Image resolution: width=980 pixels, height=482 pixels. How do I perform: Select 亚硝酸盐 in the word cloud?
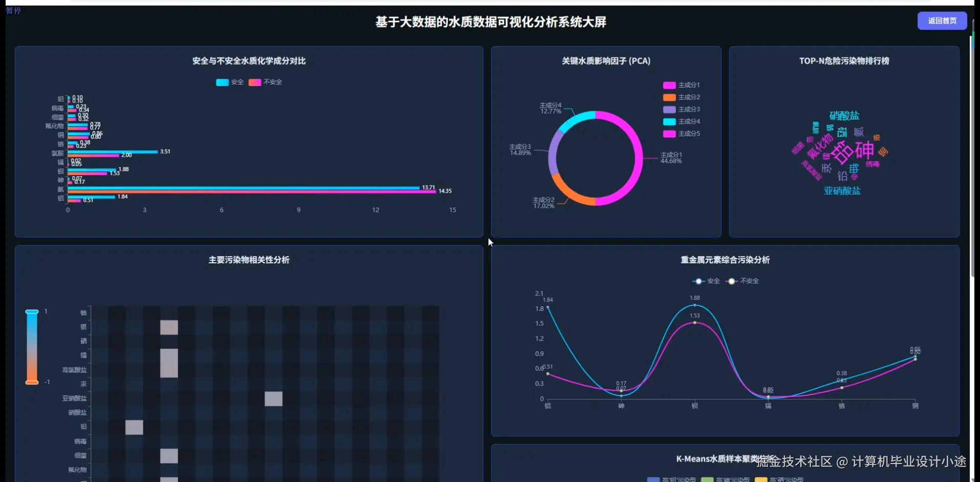tap(842, 191)
